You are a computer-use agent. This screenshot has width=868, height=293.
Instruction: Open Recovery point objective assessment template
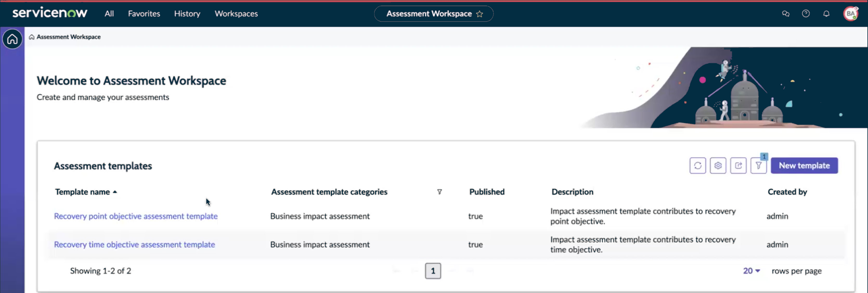(136, 216)
